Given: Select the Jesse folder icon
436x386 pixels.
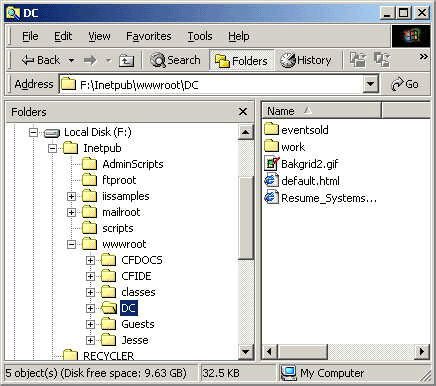Looking at the screenshot, I should point(108,340).
